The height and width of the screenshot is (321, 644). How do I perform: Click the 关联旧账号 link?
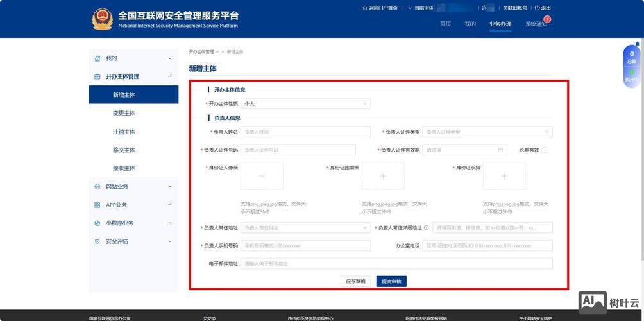point(515,8)
